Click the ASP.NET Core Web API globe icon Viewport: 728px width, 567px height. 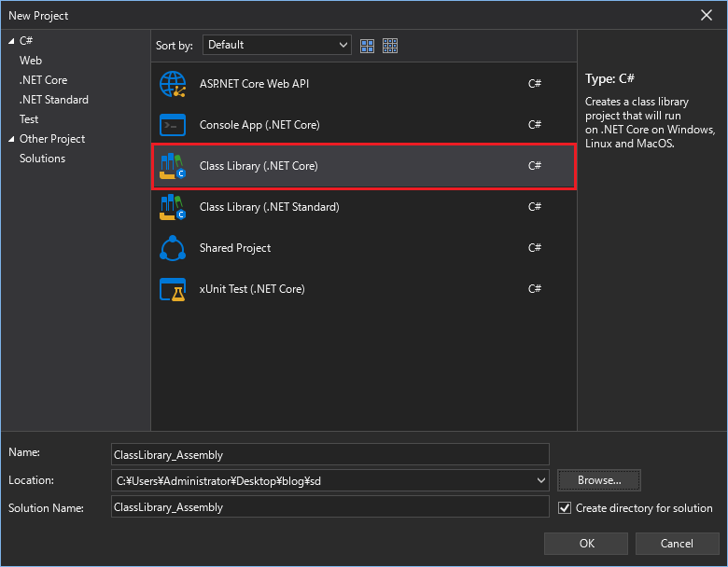point(174,84)
